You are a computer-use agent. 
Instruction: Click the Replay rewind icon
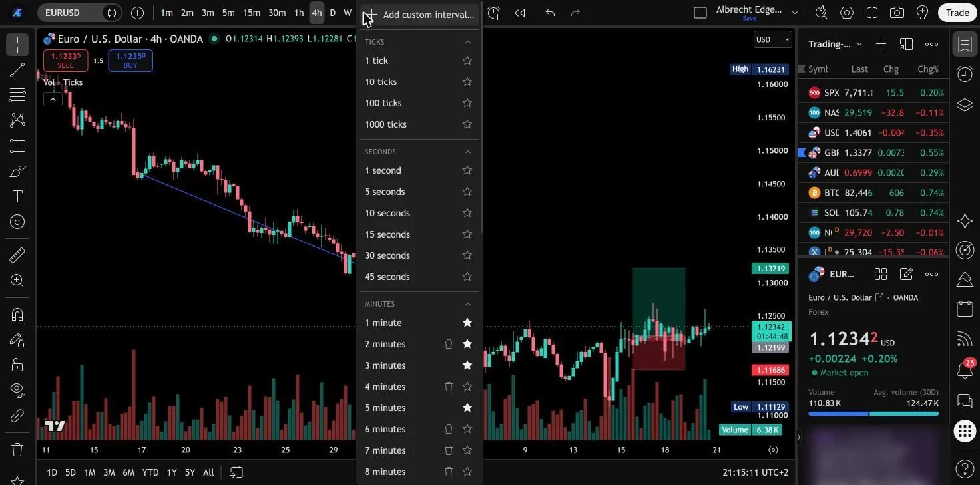point(520,13)
